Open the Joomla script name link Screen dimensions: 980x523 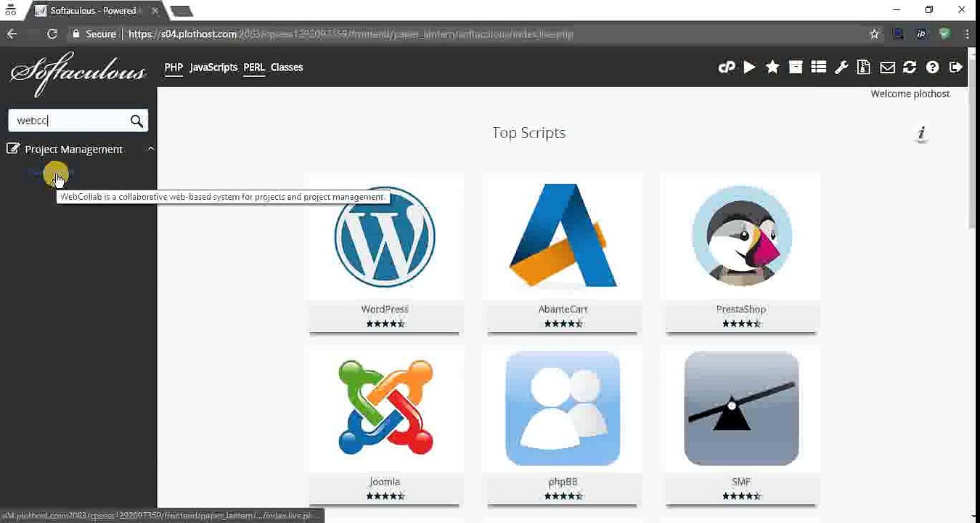coord(385,482)
